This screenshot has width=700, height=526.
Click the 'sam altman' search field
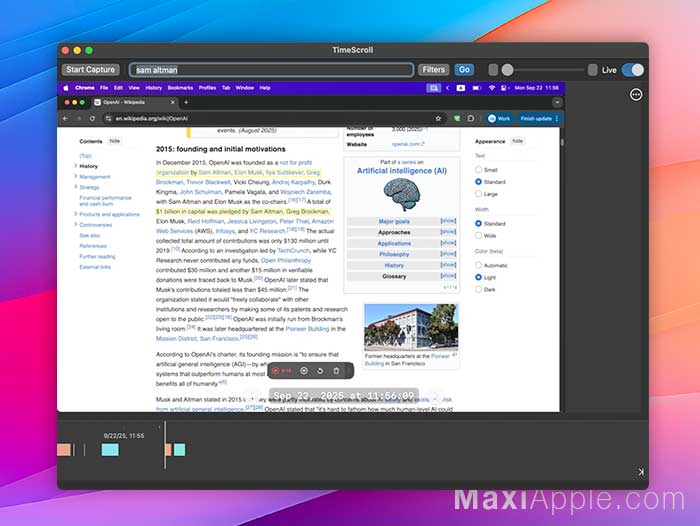271,70
